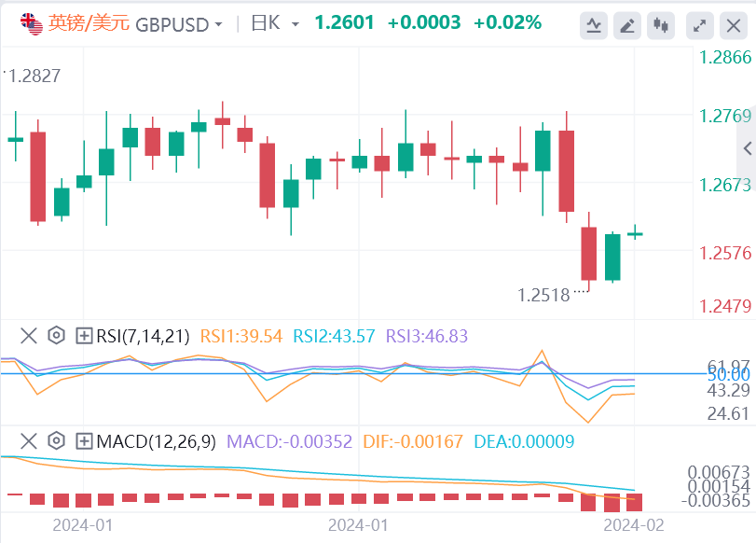The image size is (756, 543).
Task: Close the GBPUSD chart panel
Action: (734, 25)
